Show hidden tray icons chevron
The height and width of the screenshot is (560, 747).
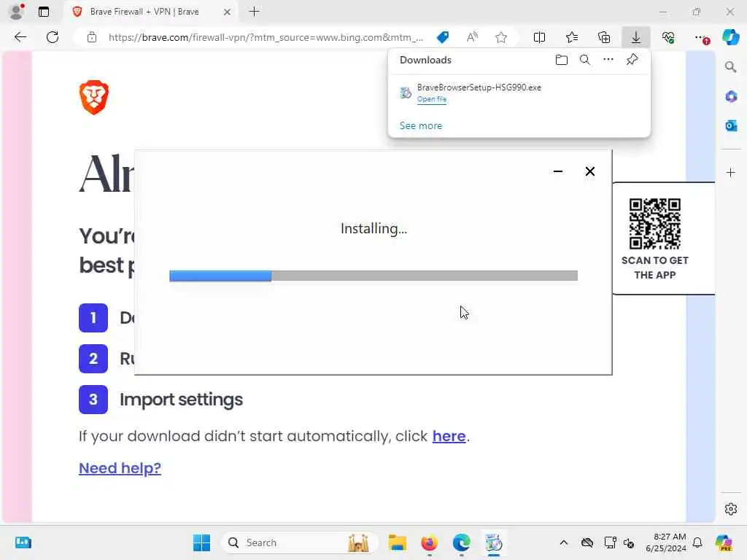(x=564, y=542)
